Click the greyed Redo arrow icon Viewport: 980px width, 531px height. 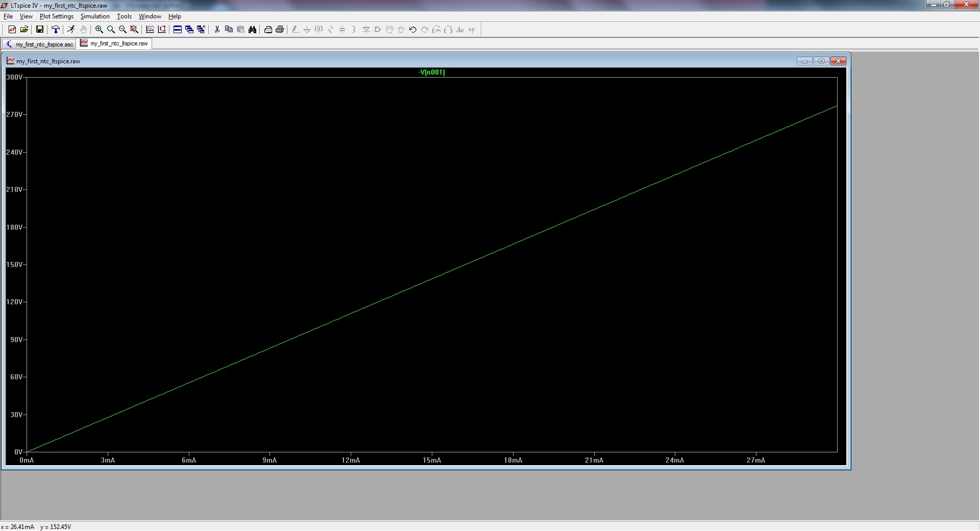click(425, 30)
